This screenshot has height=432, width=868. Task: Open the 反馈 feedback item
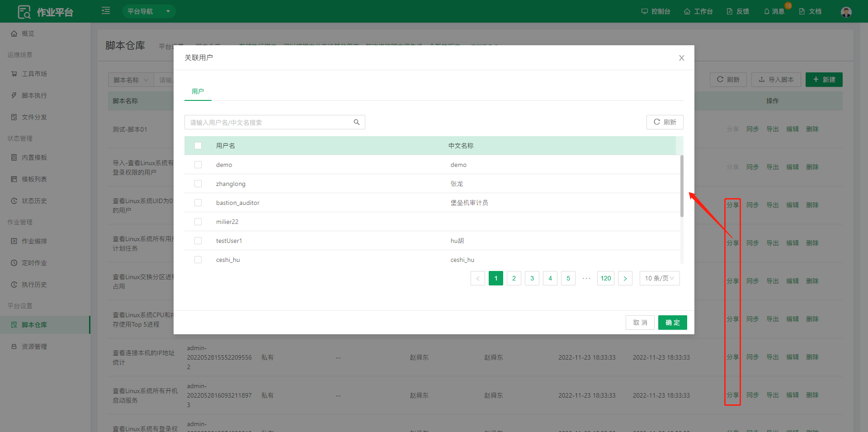coord(738,11)
